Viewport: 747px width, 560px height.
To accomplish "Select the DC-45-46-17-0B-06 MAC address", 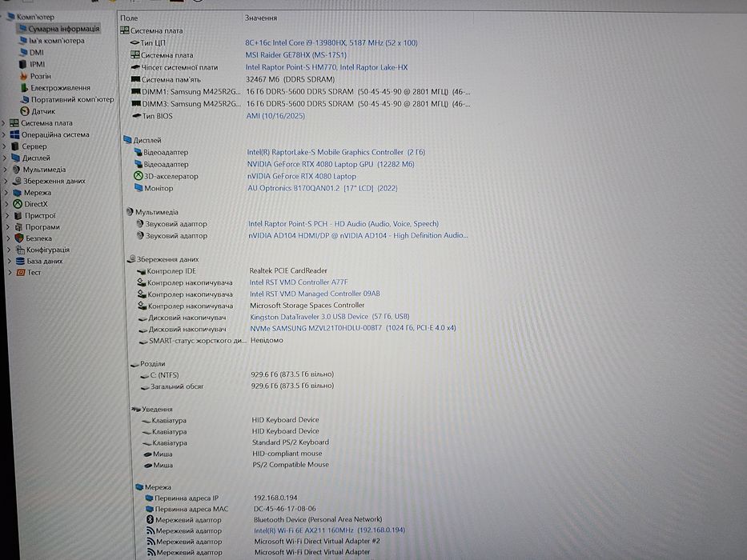I will (x=284, y=509).
